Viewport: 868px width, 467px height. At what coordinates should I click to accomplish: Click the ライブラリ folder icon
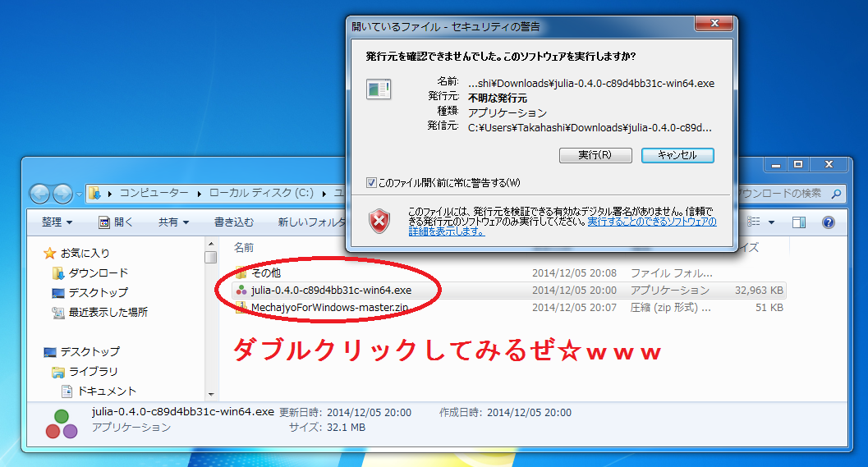[58, 372]
